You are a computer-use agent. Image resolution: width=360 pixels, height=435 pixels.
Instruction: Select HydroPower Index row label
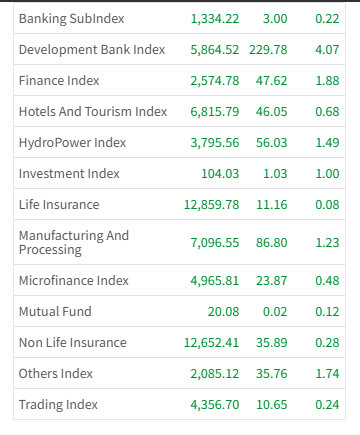72,143
